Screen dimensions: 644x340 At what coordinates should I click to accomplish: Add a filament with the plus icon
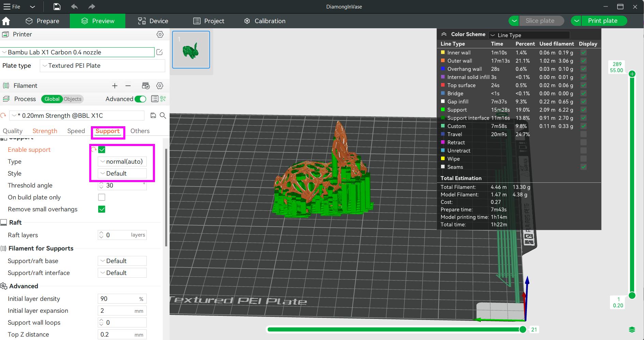click(x=115, y=86)
